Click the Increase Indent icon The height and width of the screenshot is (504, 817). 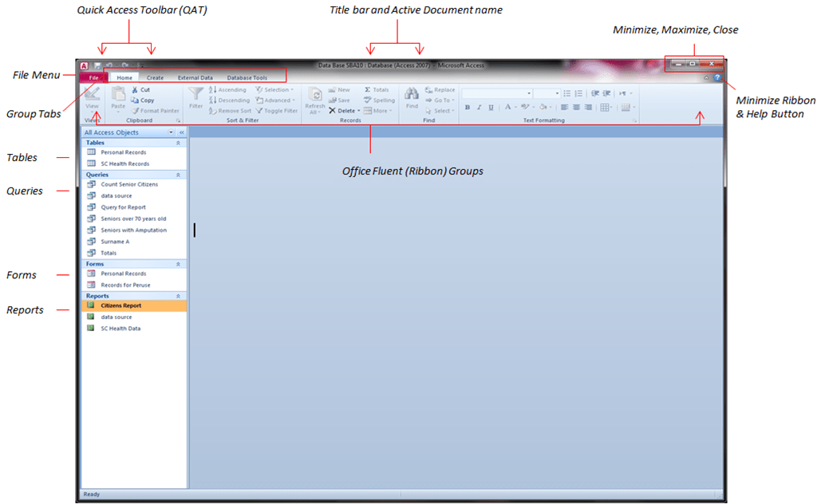pyautogui.click(x=606, y=93)
